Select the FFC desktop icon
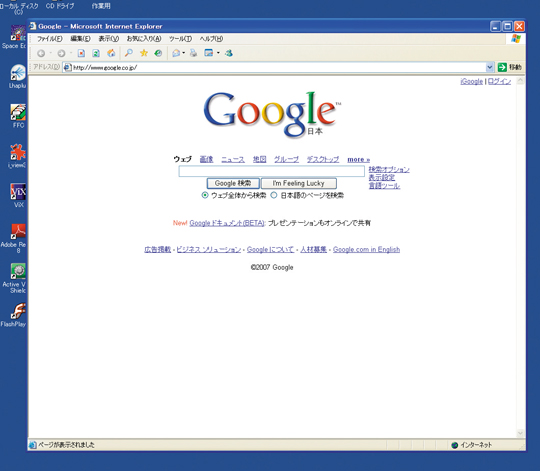Viewport: 540px width, 471px height. 18,113
